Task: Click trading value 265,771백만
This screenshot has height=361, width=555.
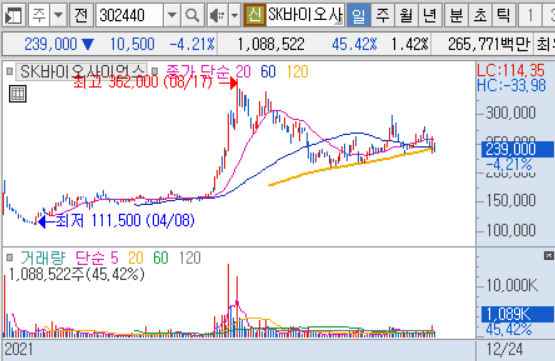Action: (489, 44)
